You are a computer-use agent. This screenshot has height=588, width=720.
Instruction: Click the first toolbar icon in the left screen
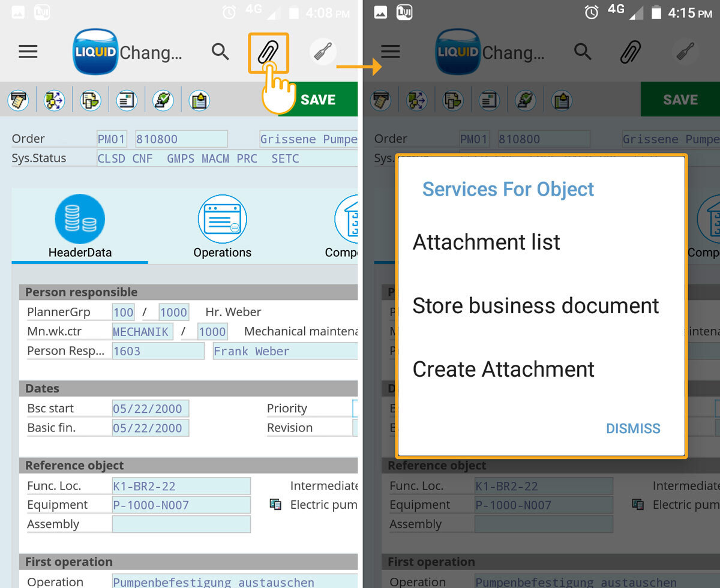pos(18,100)
